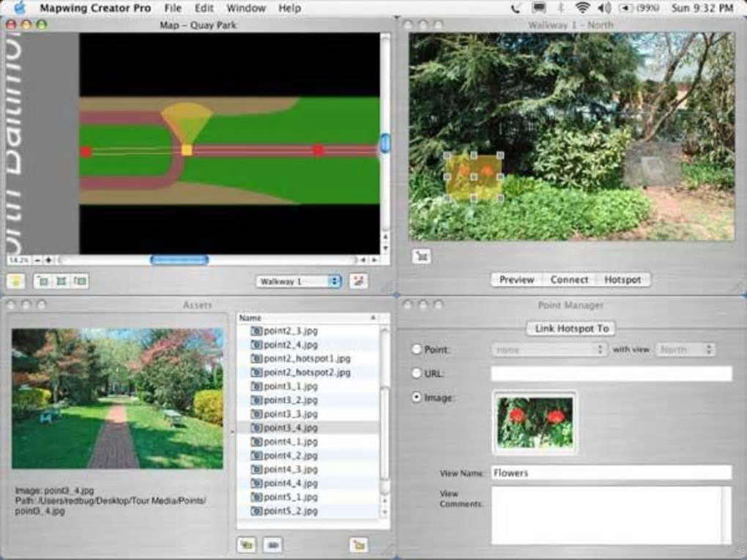Click the red folder icon in Assets panel
Image resolution: width=747 pixels, height=560 pixels.
coord(358,545)
